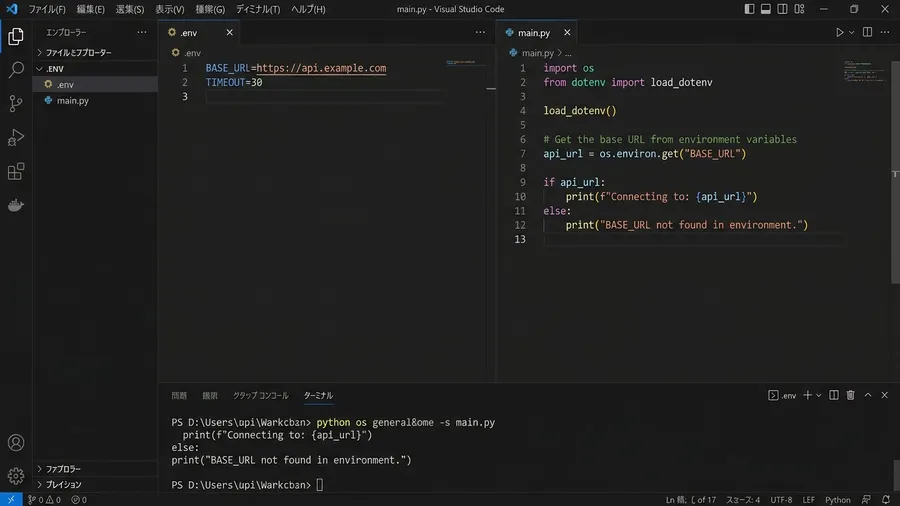Image resolution: width=900 pixels, height=506 pixels.
Task: Select main.py file in explorer tree
Action: pyautogui.click(x=95, y=100)
